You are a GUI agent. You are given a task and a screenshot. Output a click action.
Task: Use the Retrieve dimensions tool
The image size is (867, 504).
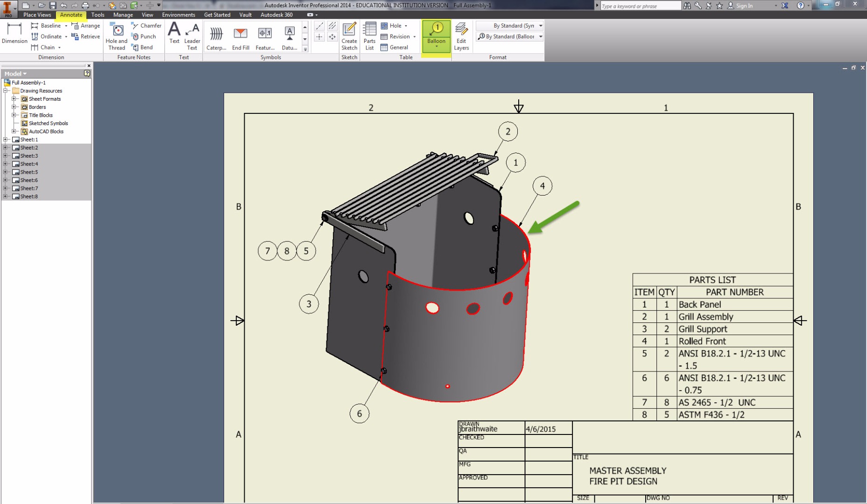pos(86,36)
